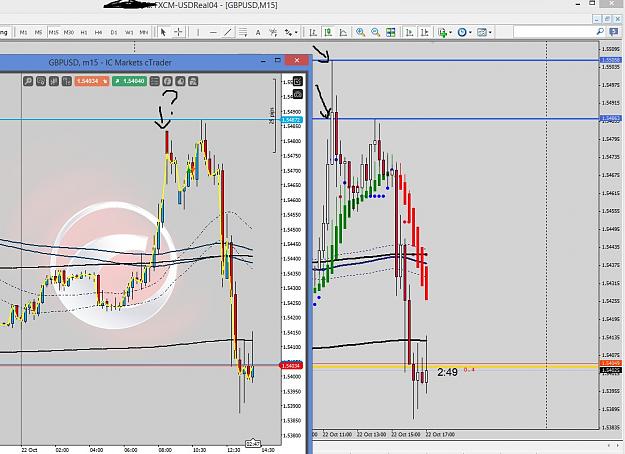Click cTrader blue price tag 1.54872
The image size is (625, 454).
(x=292, y=120)
